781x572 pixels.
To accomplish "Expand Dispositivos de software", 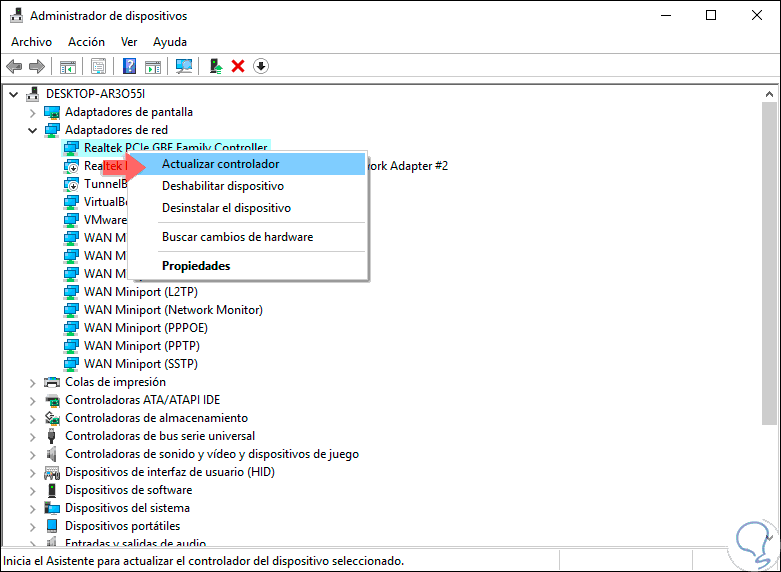I will click(x=32, y=491).
